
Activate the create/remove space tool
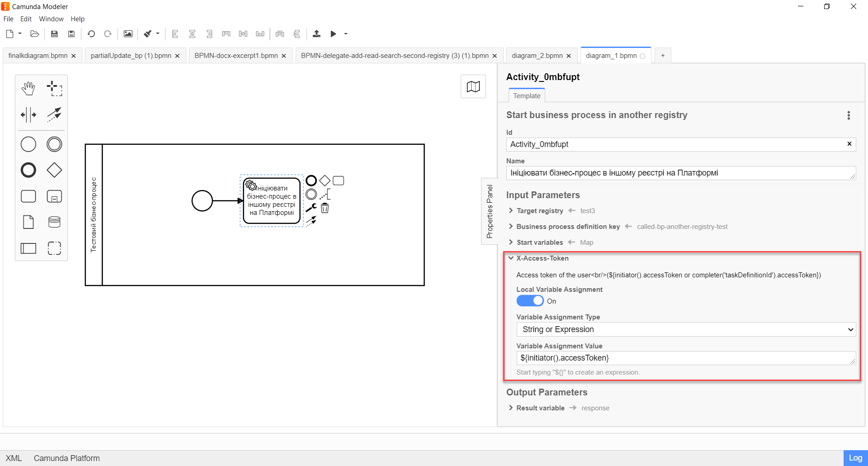(28, 115)
